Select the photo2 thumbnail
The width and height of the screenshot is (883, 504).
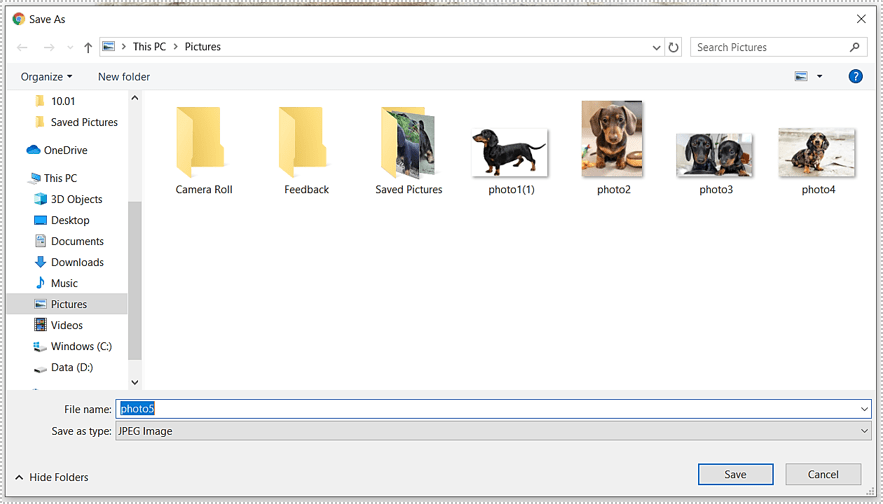613,146
